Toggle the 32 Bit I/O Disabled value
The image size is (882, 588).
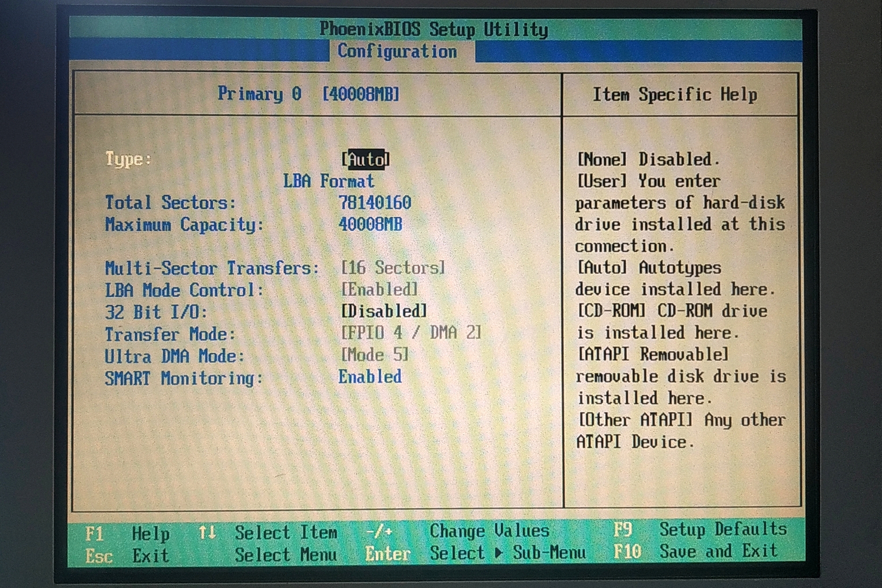click(x=384, y=311)
